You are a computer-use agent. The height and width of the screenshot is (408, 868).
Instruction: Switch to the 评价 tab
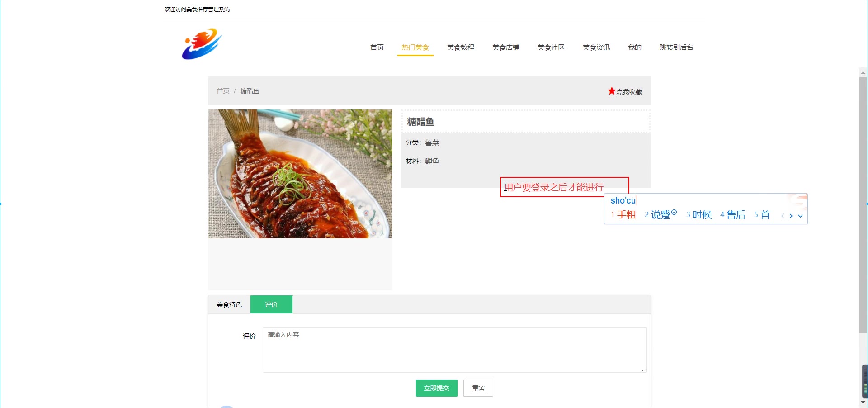[271, 304]
